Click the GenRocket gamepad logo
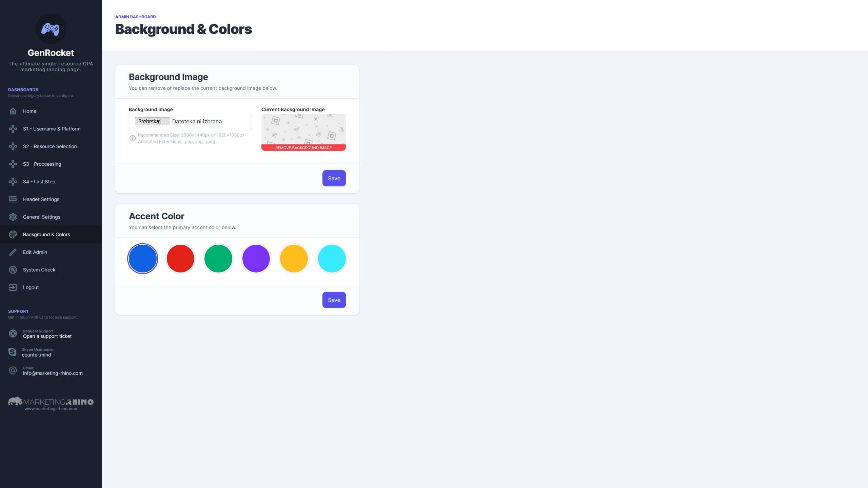 [51, 29]
